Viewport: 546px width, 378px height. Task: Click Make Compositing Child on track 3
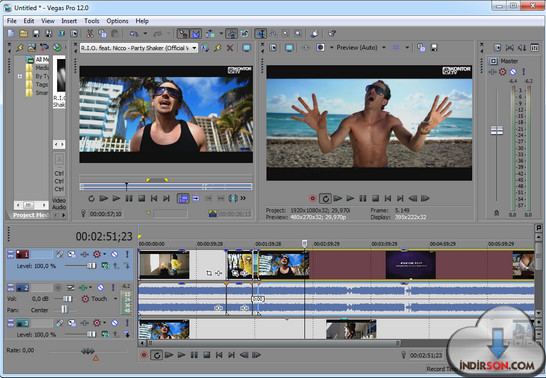[127, 334]
